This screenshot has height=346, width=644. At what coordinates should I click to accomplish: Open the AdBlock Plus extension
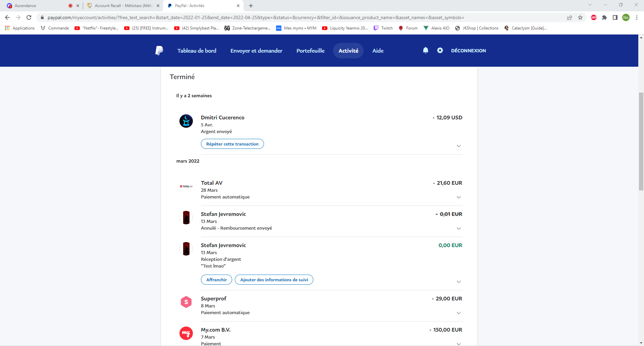pos(594,17)
